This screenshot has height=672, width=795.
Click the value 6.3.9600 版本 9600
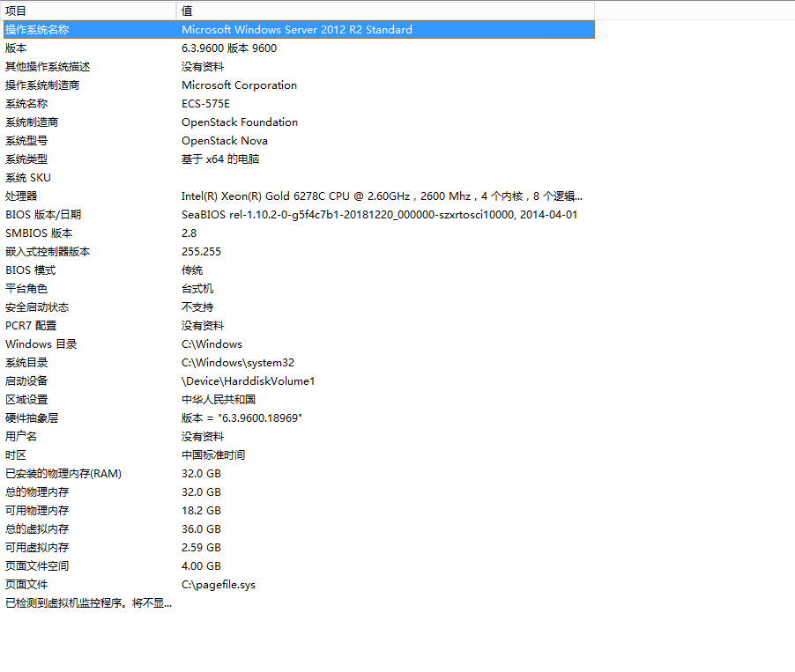coord(229,48)
